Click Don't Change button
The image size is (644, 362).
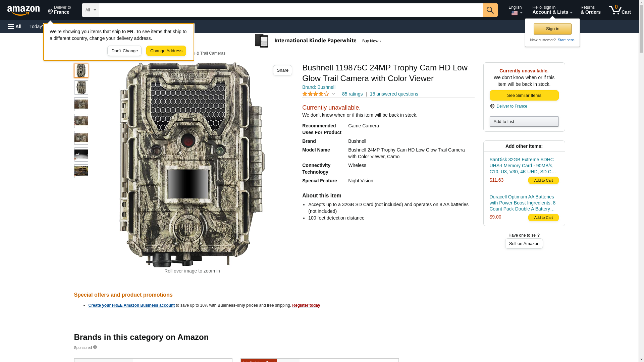pos(124,51)
